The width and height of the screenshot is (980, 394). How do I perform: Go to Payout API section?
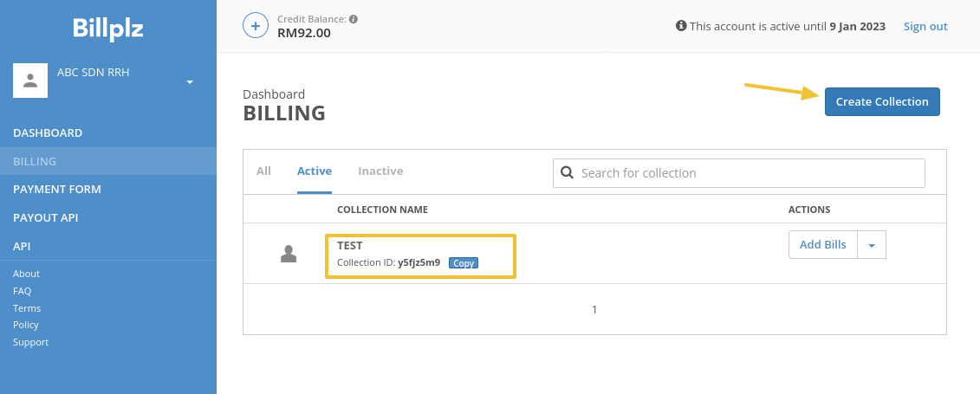tap(46, 218)
